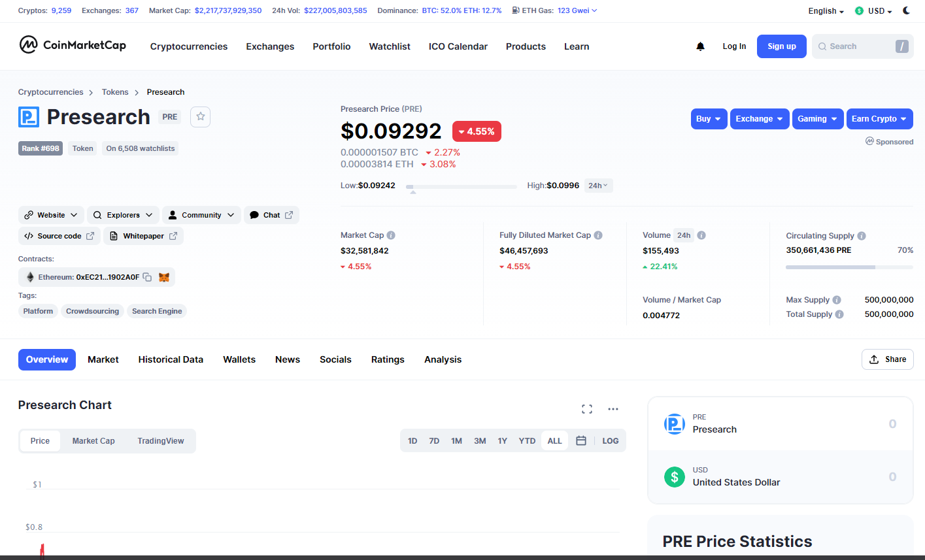Set chart range to 1D
925x560 pixels.
(x=412, y=441)
